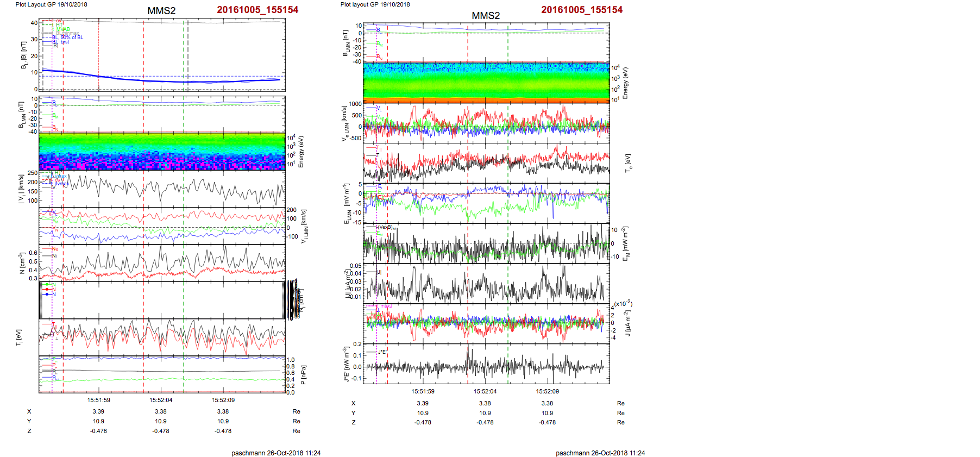Click the electron energy spectrogram in the right plot

pyautogui.click(x=486, y=82)
